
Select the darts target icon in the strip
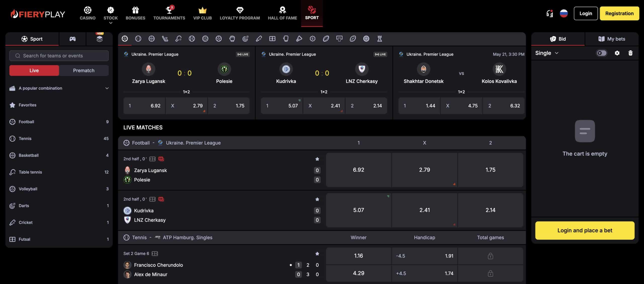point(246,39)
